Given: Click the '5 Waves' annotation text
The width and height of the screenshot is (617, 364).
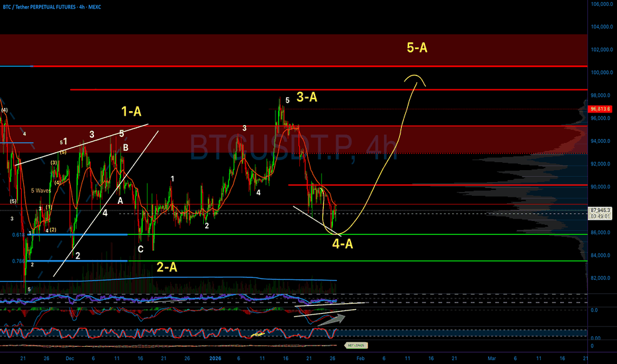Looking at the screenshot, I should coord(41,191).
